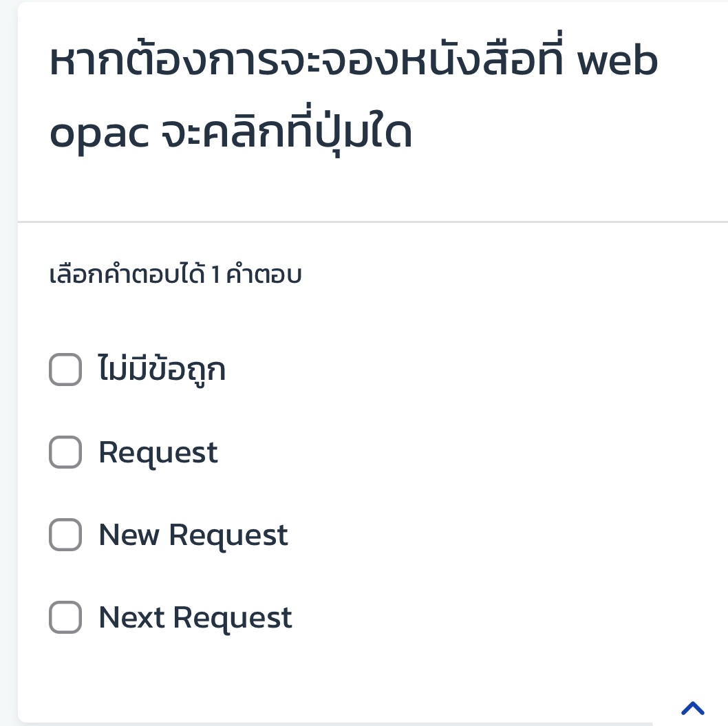
Task: Click the chevron to collapse the question card
Action: [692, 709]
